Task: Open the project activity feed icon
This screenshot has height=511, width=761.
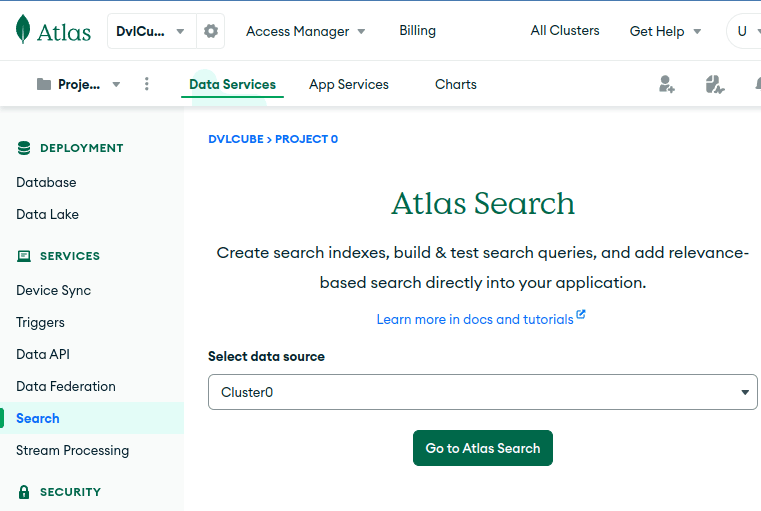Action: click(714, 84)
